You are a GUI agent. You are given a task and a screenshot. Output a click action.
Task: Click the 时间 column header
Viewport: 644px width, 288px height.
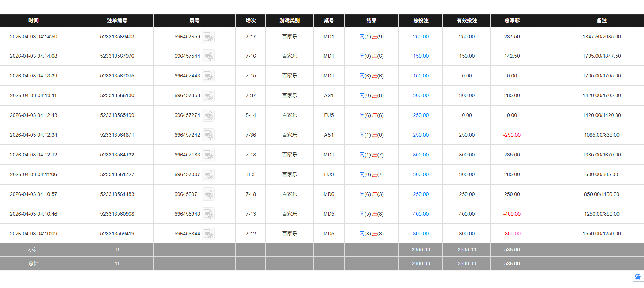click(34, 21)
